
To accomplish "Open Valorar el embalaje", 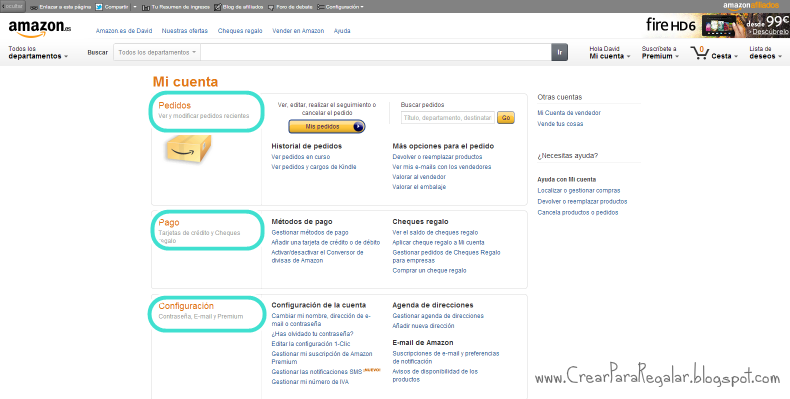I will coord(419,187).
